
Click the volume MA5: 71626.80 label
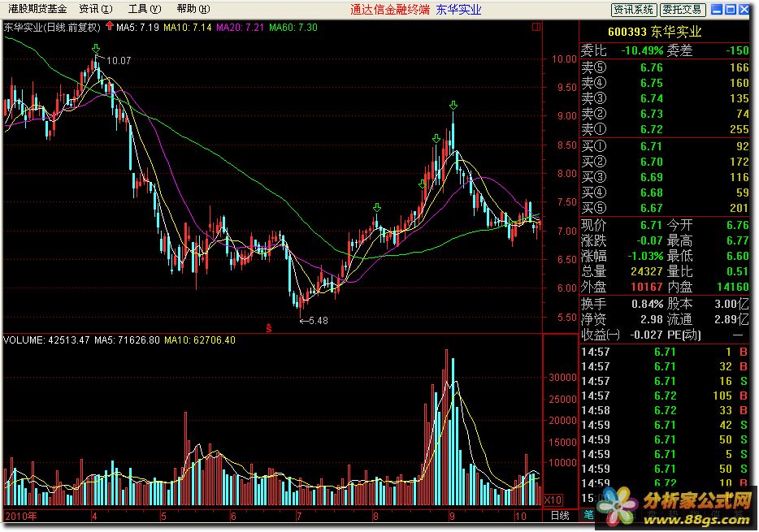click(127, 340)
